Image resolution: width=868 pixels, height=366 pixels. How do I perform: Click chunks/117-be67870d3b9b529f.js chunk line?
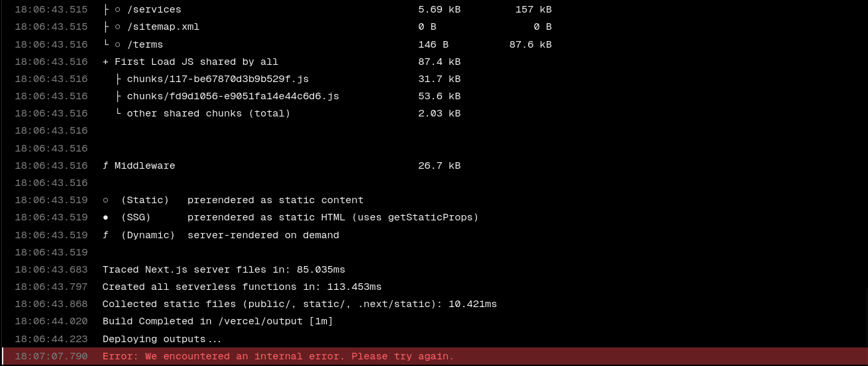click(217, 79)
